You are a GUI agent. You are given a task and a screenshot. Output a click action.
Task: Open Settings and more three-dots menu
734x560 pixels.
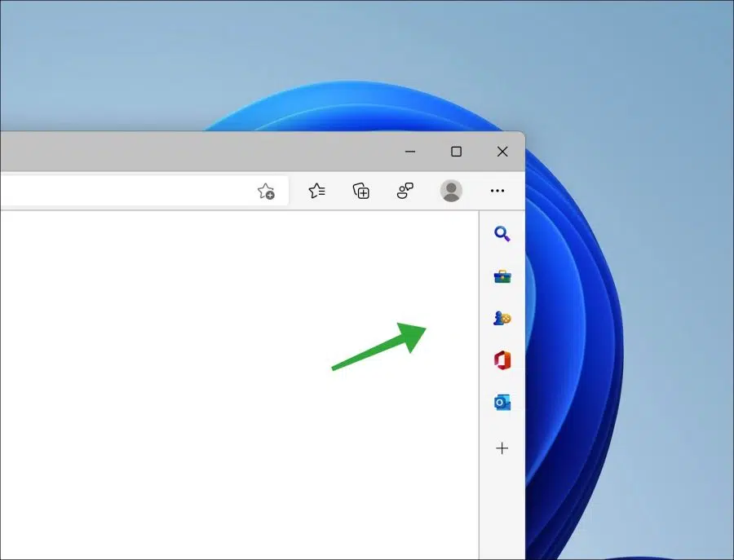point(497,191)
